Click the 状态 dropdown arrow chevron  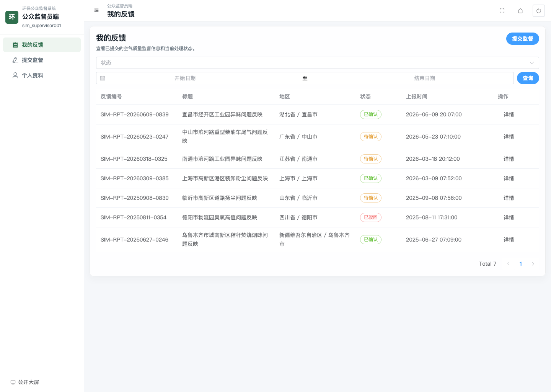pyautogui.click(x=531, y=63)
